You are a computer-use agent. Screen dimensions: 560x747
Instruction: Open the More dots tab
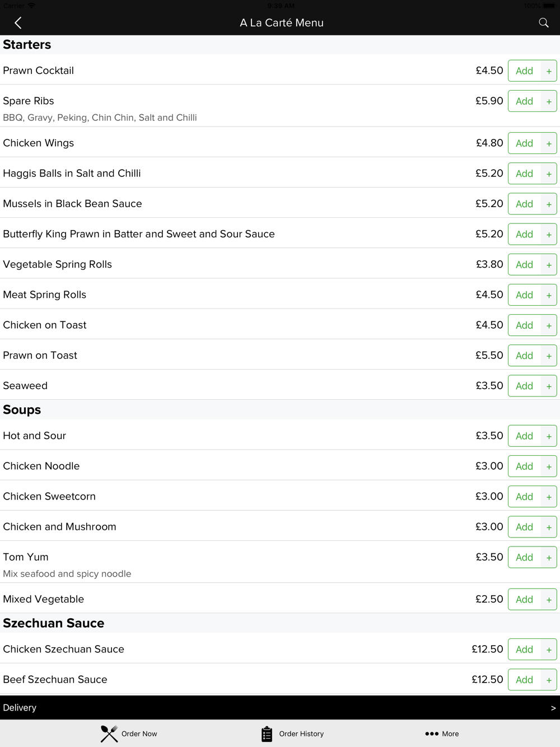(442, 734)
